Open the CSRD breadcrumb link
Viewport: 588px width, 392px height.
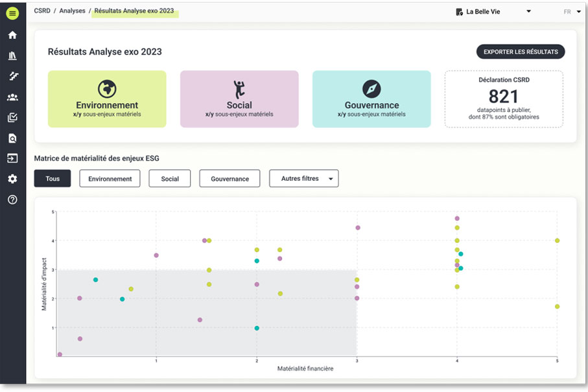tap(42, 11)
